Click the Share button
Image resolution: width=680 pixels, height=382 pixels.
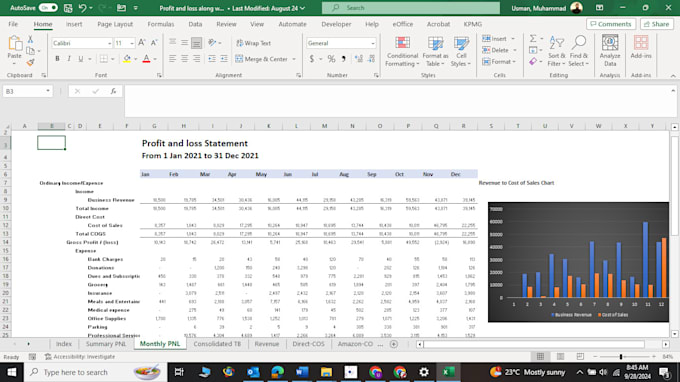(x=657, y=24)
